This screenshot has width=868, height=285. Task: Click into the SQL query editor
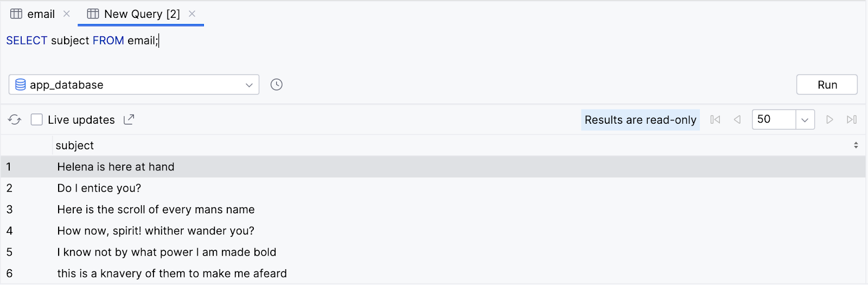tap(380, 49)
